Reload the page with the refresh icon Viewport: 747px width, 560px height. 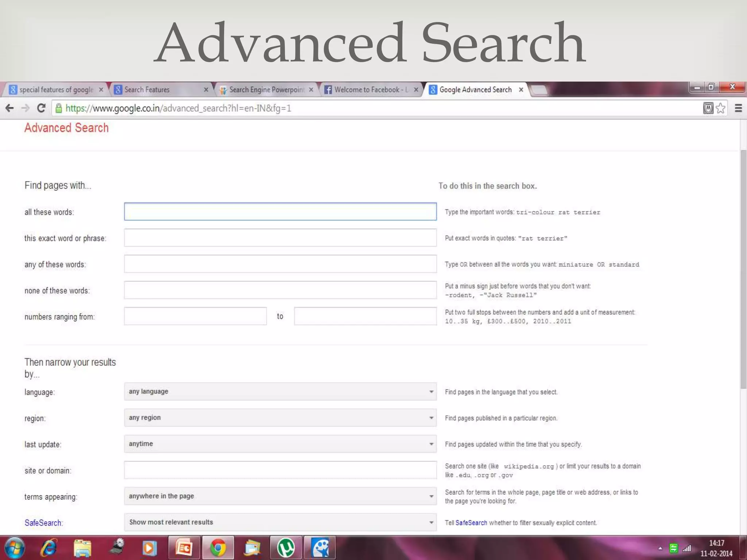pyautogui.click(x=41, y=108)
